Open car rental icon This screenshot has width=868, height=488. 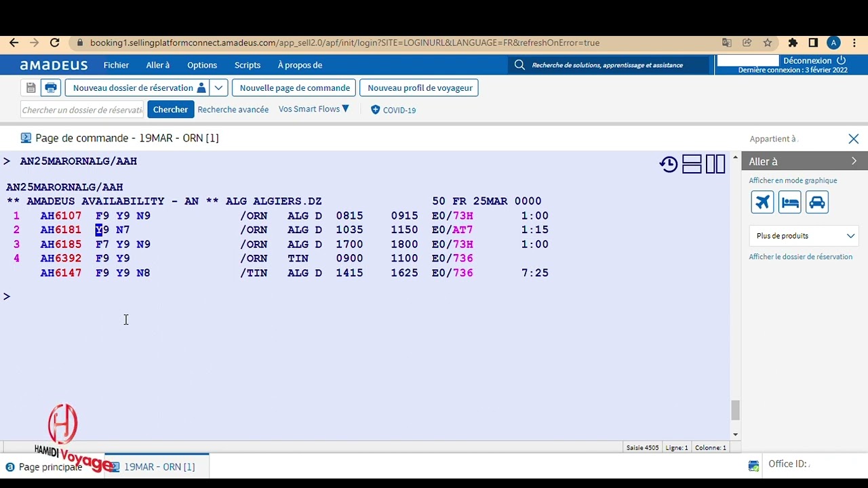[x=817, y=202]
